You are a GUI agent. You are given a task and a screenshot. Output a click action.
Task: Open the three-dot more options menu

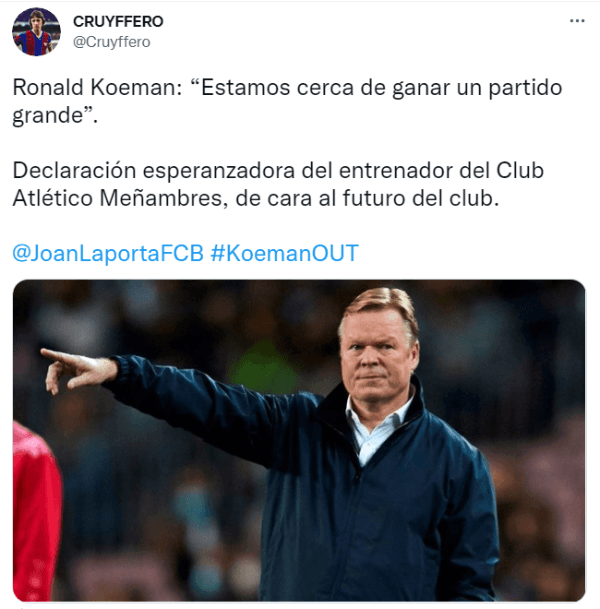[x=577, y=21]
